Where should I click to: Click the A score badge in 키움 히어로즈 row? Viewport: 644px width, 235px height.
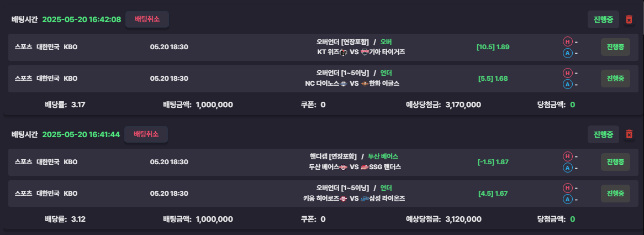(x=567, y=199)
